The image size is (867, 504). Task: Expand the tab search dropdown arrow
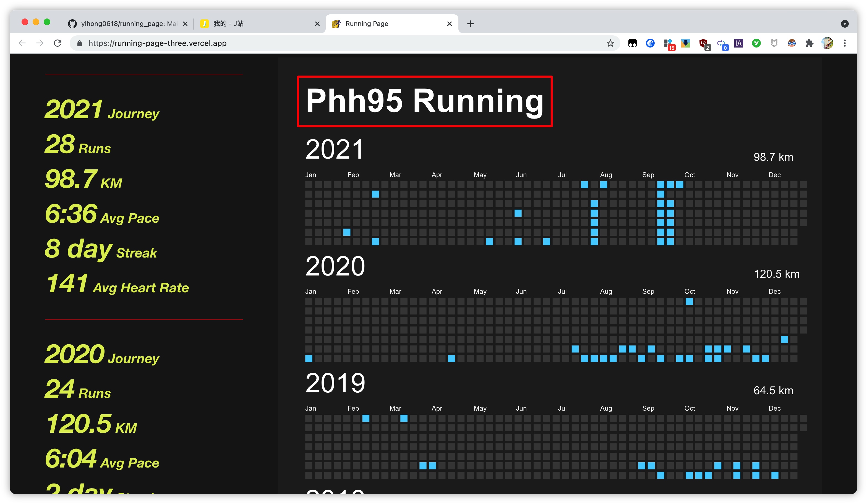[x=845, y=24]
